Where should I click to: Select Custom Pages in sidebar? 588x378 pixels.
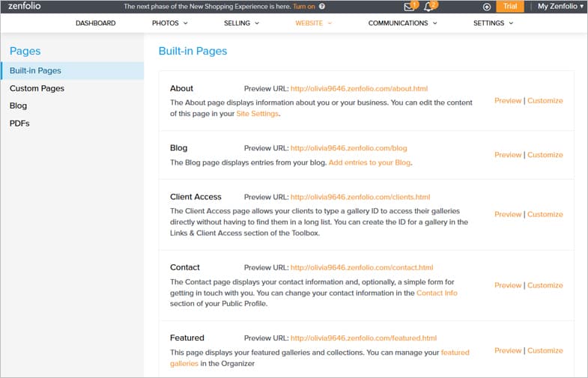[37, 88]
